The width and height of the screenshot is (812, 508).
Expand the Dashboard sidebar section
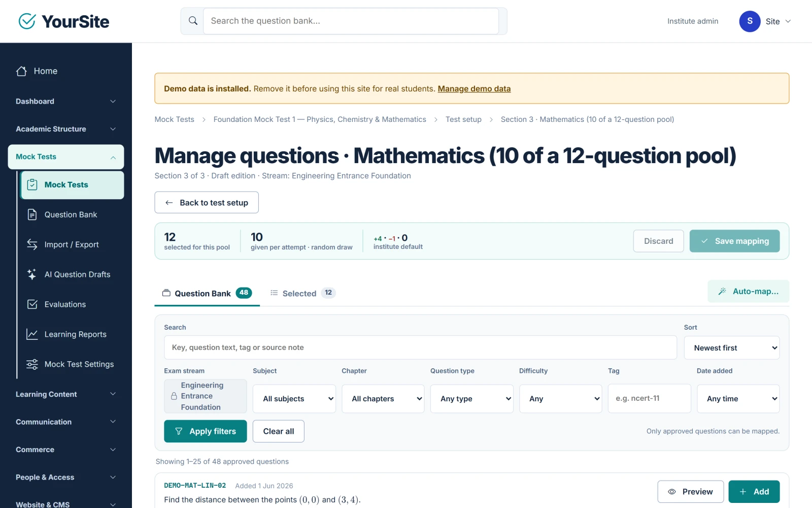coord(66,102)
